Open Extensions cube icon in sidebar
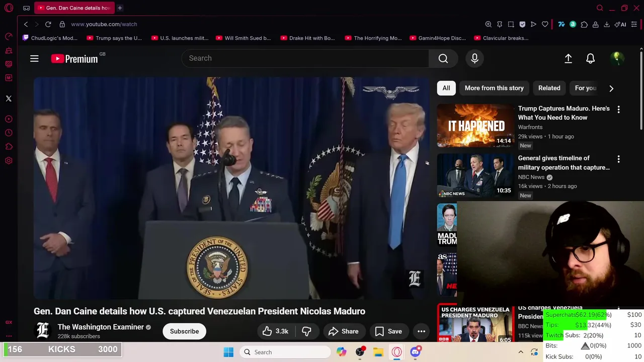Screen dimensions: 644x362 [9, 147]
